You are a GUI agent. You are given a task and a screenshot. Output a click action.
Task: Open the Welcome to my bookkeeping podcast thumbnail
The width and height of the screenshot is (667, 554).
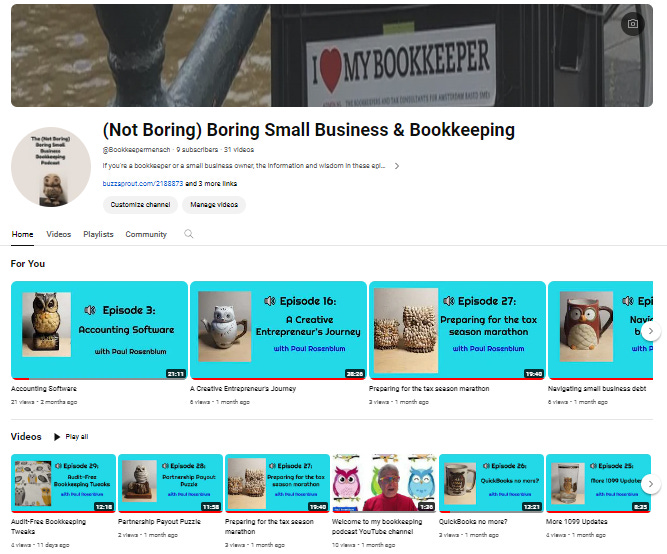tap(384, 483)
